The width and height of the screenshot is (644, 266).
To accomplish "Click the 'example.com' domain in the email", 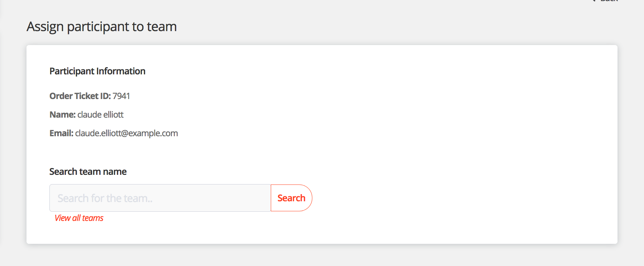I will click(153, 133).
